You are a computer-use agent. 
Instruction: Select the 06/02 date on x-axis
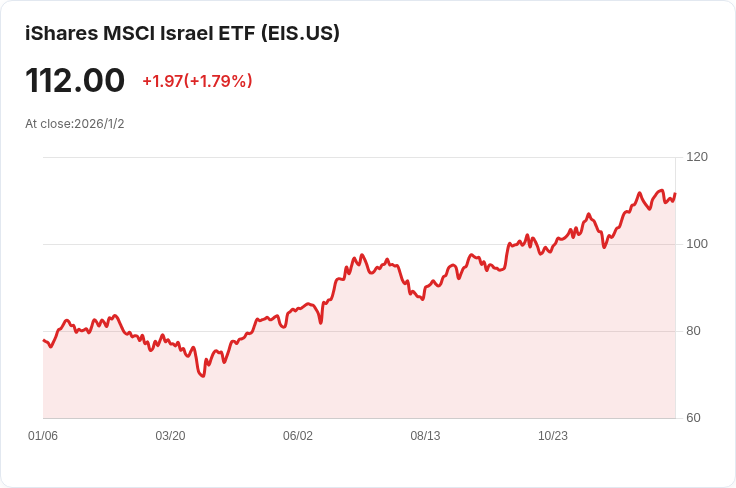pos(298,436)
